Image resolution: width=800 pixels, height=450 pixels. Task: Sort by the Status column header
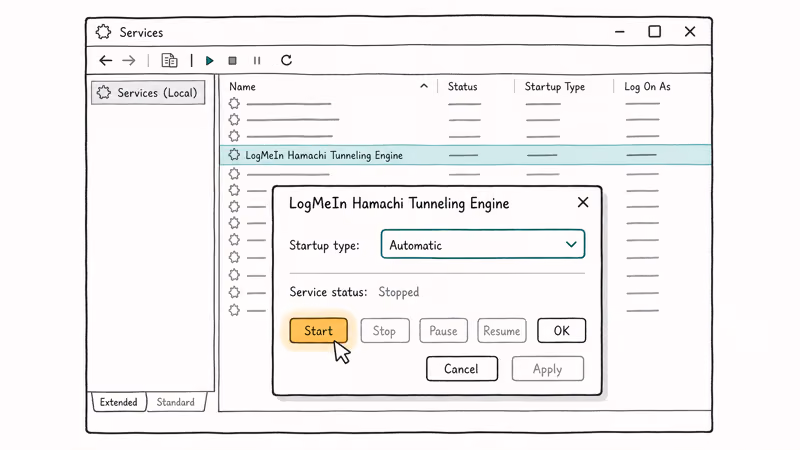[x=462, y=87]
